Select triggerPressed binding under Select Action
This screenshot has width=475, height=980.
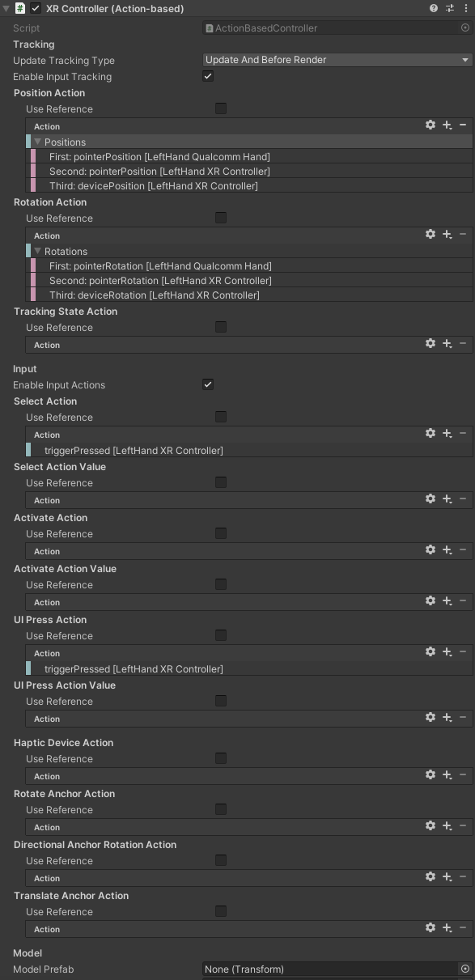[249, 450]
